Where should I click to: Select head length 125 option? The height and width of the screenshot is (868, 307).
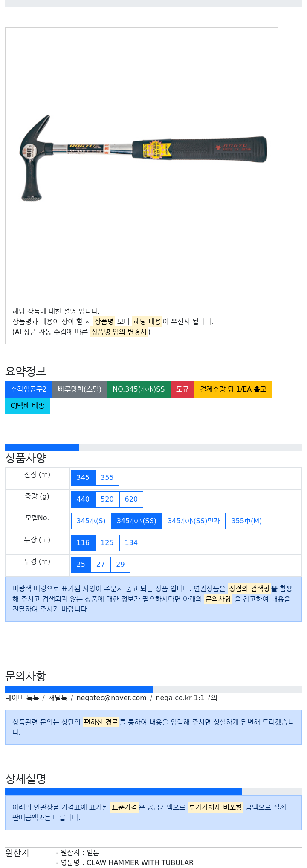click(107, 543)
